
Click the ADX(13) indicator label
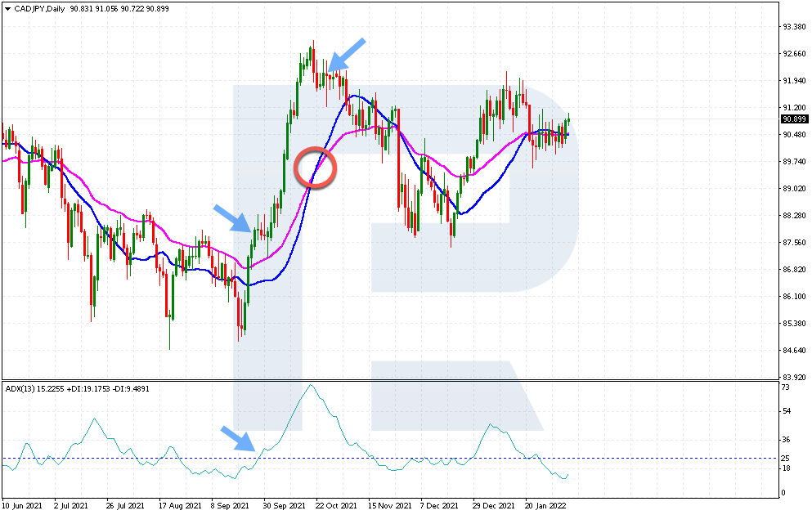[x=20, y=389]
